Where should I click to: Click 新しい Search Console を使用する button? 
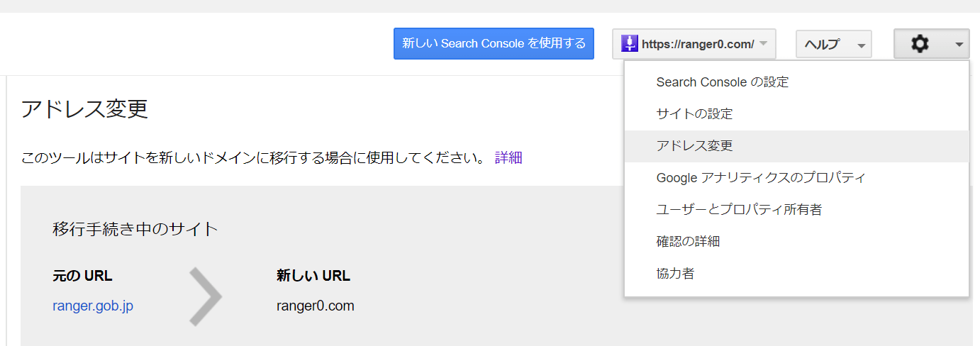(x=494, y=43)
